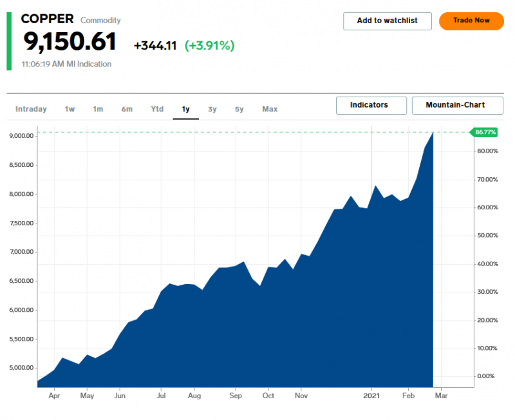This screenshot has height=420, width=515.
Task: Click the orange Trade Now button
Action: pos(471,21)
